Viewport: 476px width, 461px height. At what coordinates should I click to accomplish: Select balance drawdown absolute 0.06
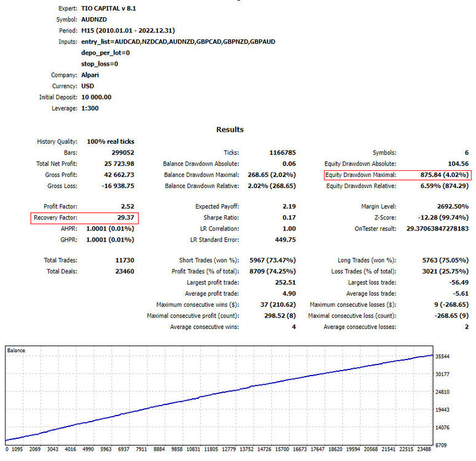289,164
